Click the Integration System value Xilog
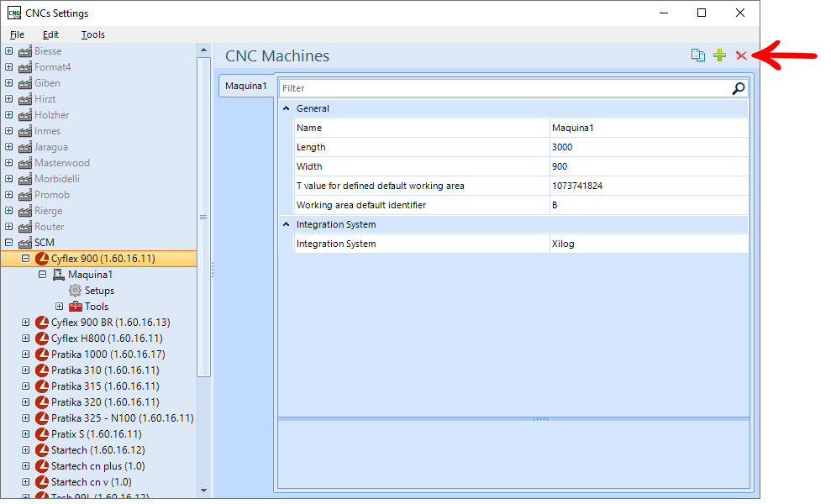 pyautogui.click(x=650, y=244)
